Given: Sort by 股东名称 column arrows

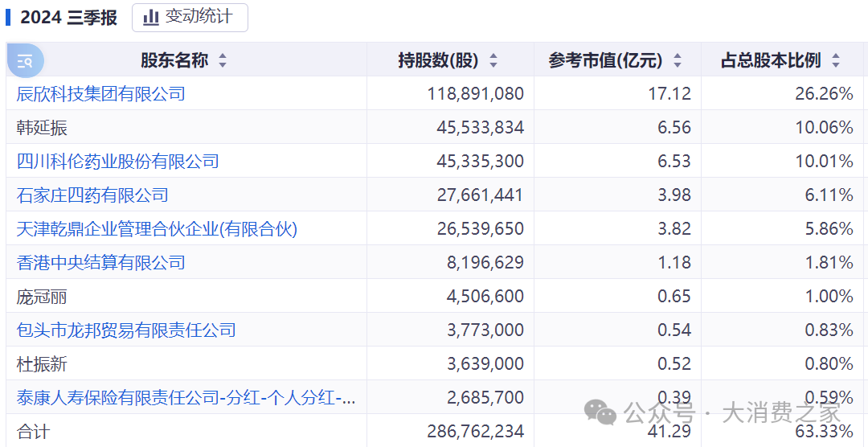Looking at the screenshot, I should click(223, 61).
